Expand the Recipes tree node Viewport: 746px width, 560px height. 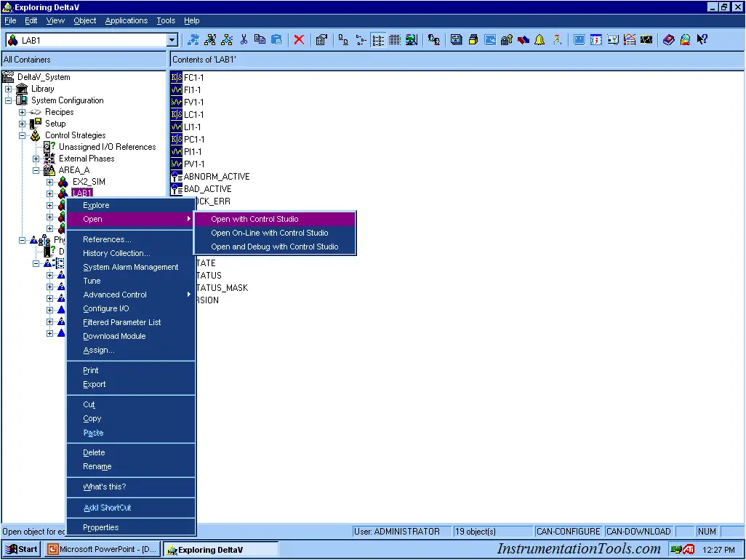(22, 112)
